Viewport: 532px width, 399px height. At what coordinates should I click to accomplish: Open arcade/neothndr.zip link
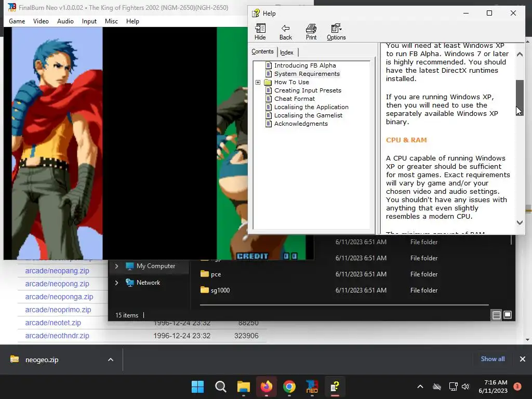[x=57, y=336]
